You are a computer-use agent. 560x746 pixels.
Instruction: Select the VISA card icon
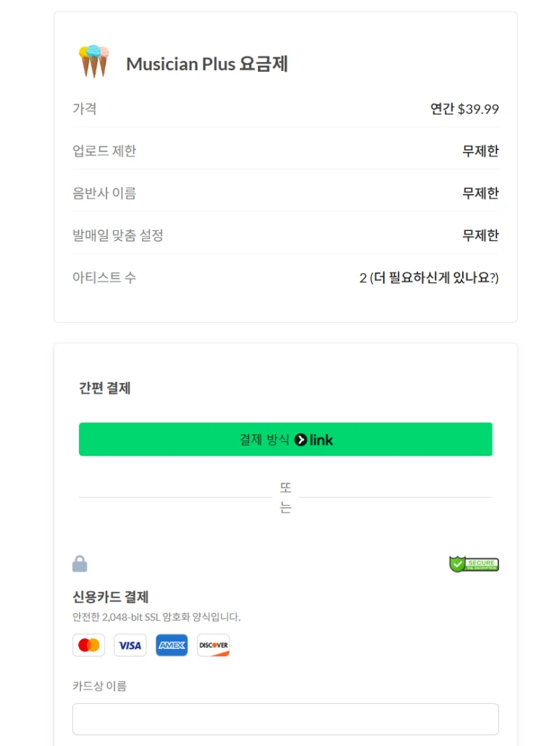(x=130, y=645)
